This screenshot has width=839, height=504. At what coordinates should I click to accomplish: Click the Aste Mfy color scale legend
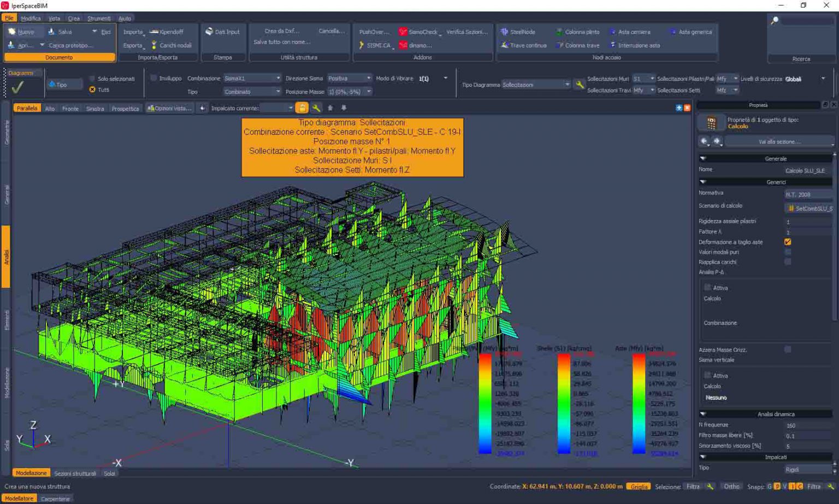pos(639,401)
